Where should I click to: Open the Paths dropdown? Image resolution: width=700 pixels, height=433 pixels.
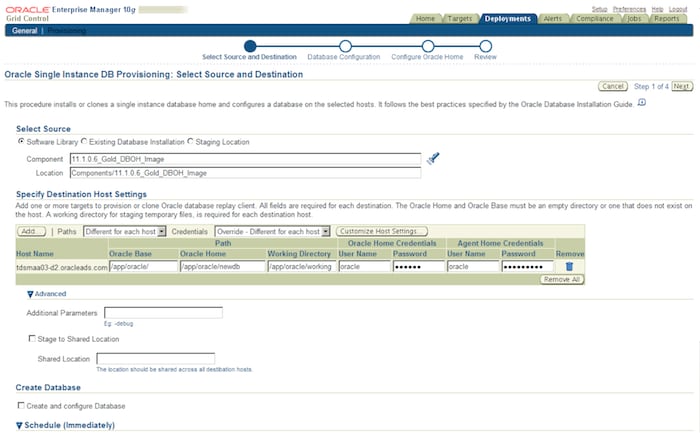pos(123,231)
